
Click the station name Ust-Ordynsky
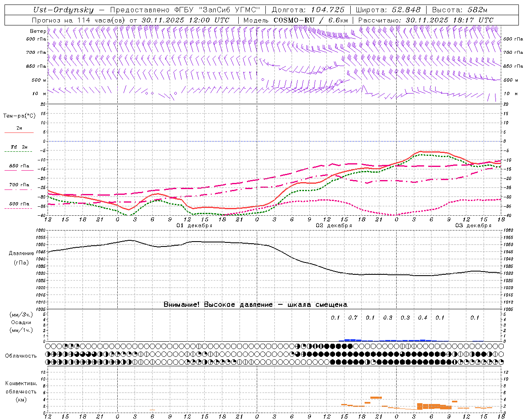tap(63, 10)
